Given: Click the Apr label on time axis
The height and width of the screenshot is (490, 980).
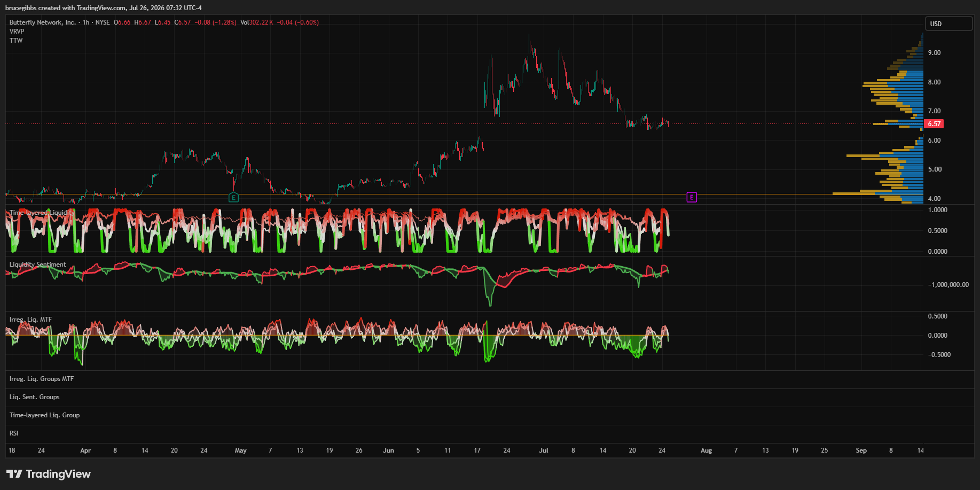Looking at the screenshot, I should pyautogui.click(x=85, y=450).
